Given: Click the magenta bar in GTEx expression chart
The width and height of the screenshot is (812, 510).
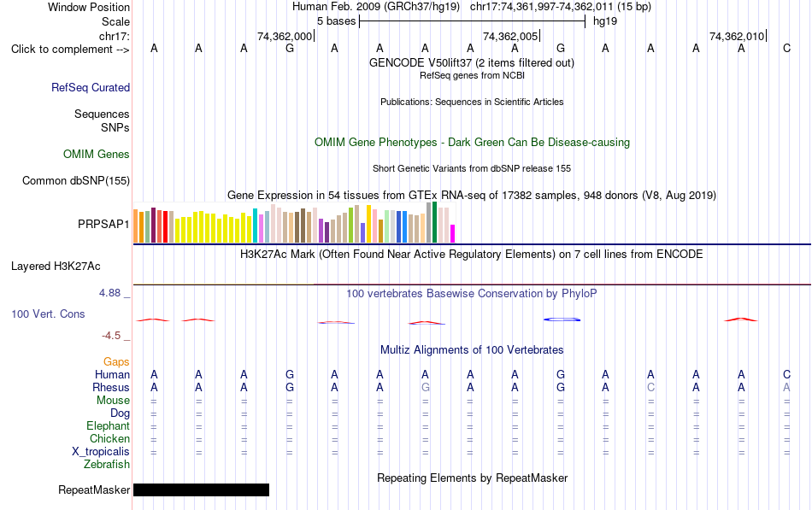Looking at the screenshot, I should click(x=453, y=233).
